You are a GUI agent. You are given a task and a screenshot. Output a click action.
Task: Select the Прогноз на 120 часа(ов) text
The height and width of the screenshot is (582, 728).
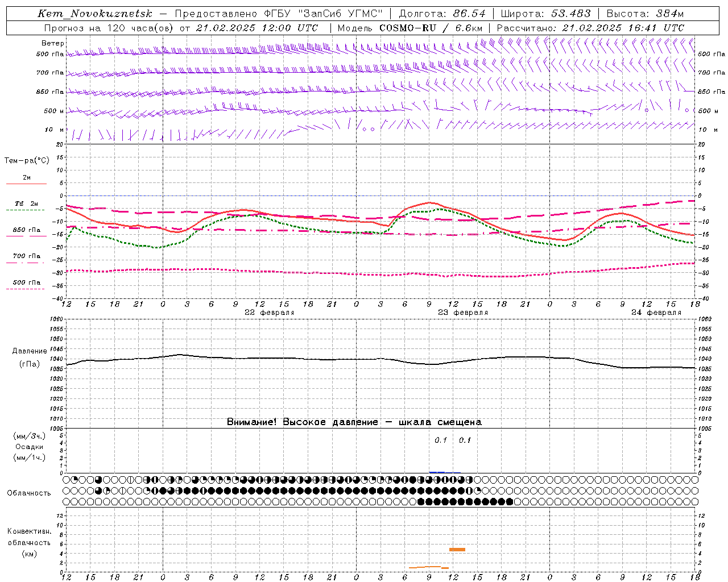pyautogui.click(x=109, y=28)
